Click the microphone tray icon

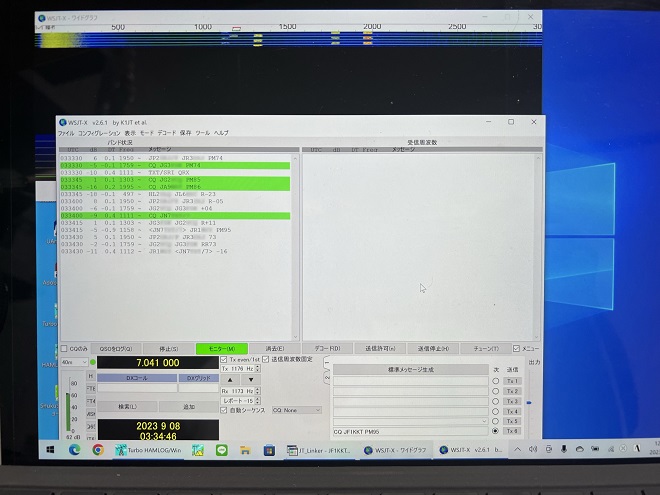tap(564, 449)
